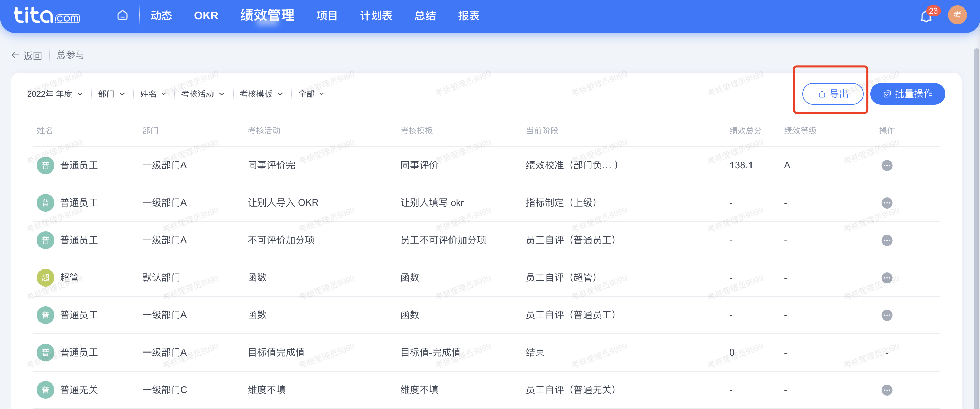
Task: Open more actions for 超管 函数 row
Action: coord(887,277)
